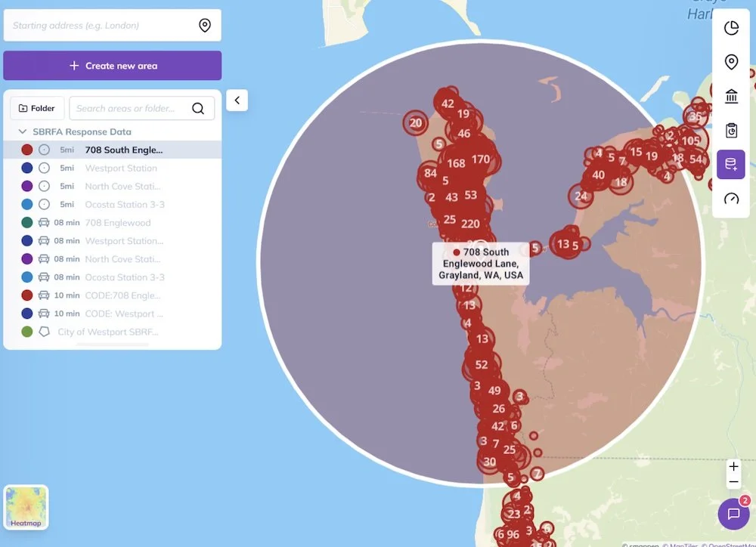Click the plus icon on Create new area
This screenshot has height=547, width=756.
pos(74,66)
